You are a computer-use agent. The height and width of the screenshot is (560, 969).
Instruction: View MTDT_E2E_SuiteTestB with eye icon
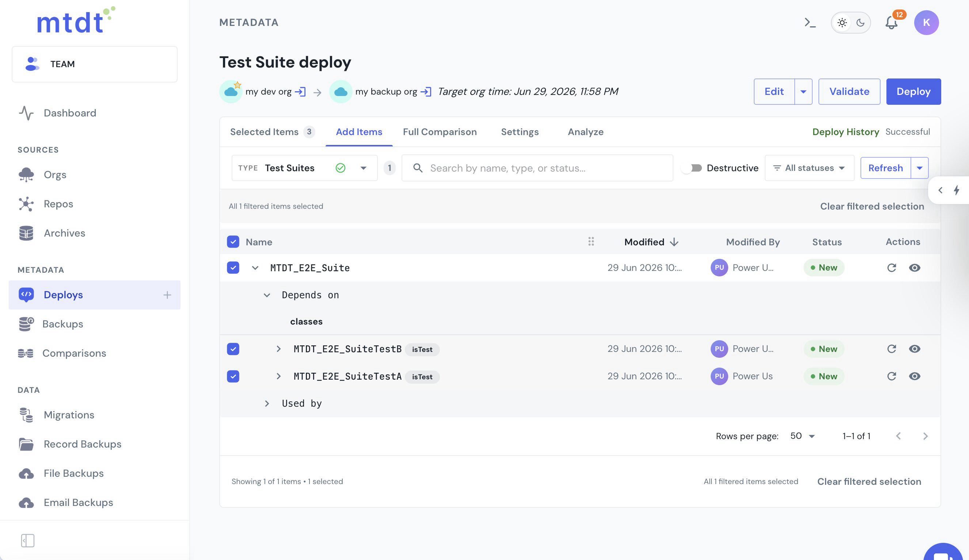coord(915,349)
